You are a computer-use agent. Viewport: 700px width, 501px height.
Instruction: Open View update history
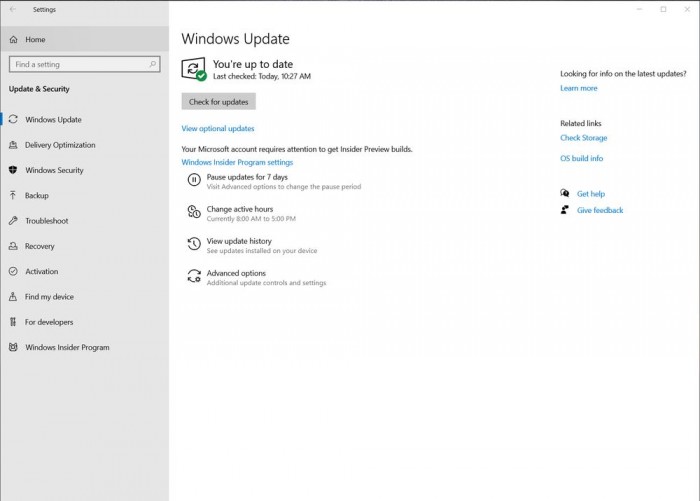239,241
